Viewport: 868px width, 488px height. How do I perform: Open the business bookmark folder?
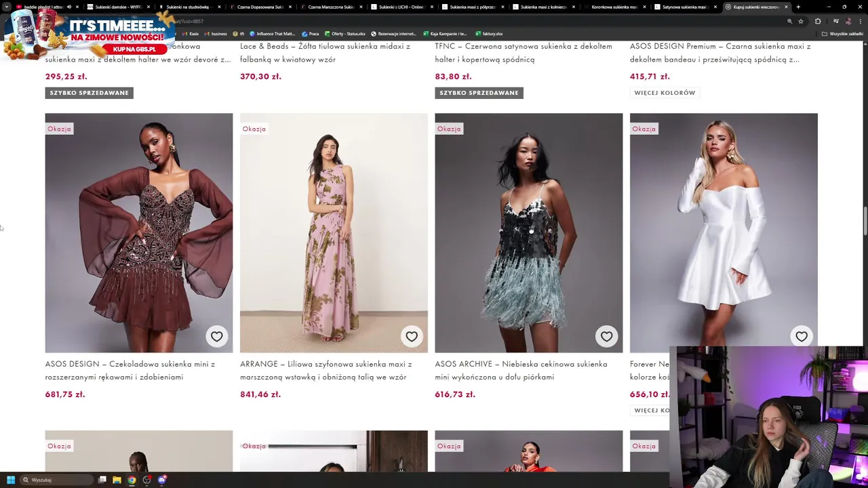pos(216,34)
